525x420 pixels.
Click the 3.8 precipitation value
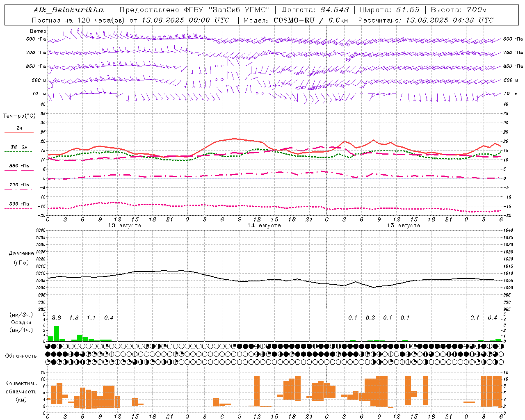pos(56,318)
